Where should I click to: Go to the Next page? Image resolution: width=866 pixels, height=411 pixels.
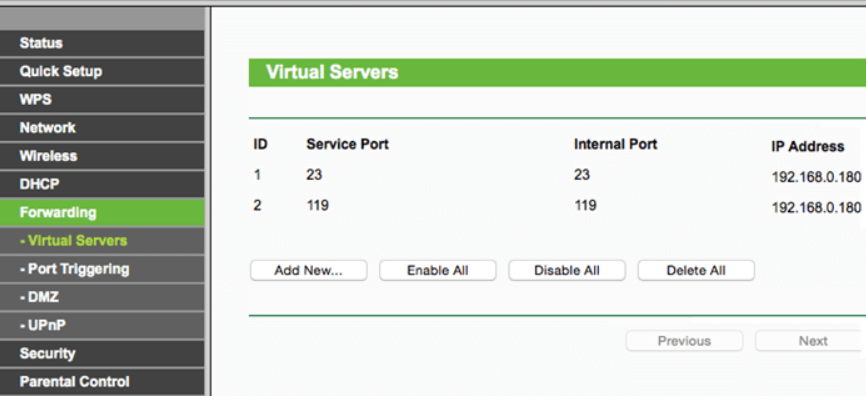(812, 341)
